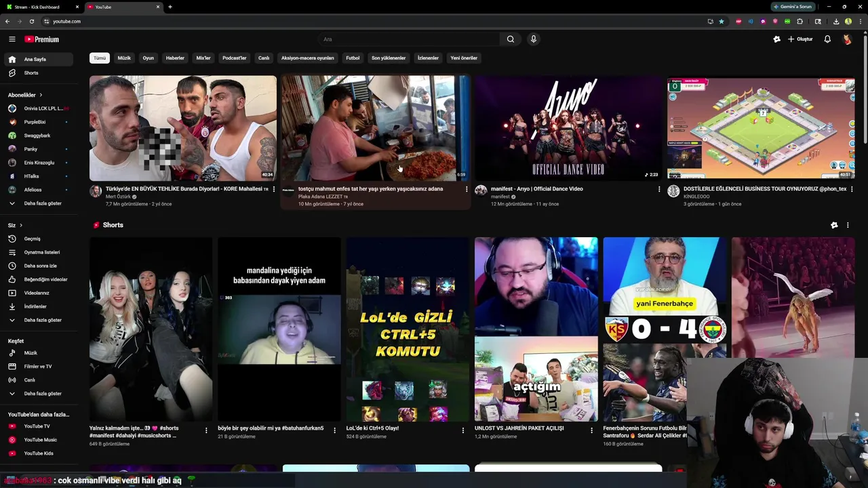Select the Tümü filter chip
Image resolution: width=868 pixels, height=488 pixels.
pyautogui.click(x=100, y=58)
